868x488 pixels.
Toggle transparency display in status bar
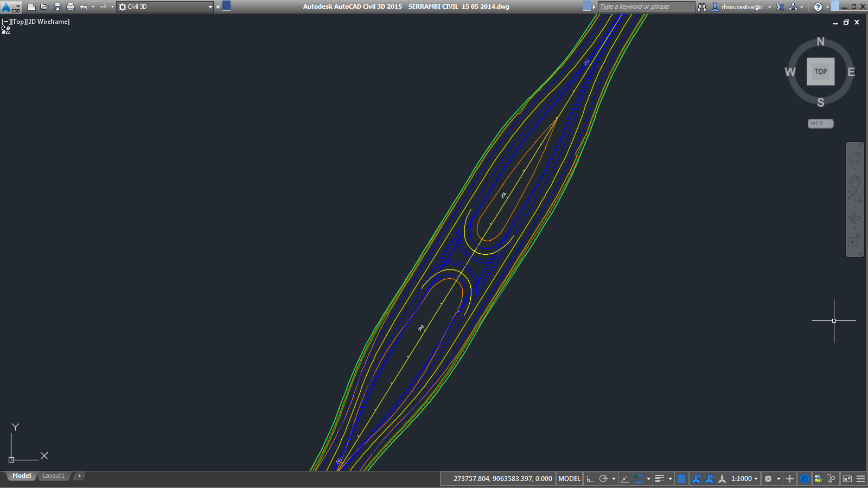tap(681, 479)
